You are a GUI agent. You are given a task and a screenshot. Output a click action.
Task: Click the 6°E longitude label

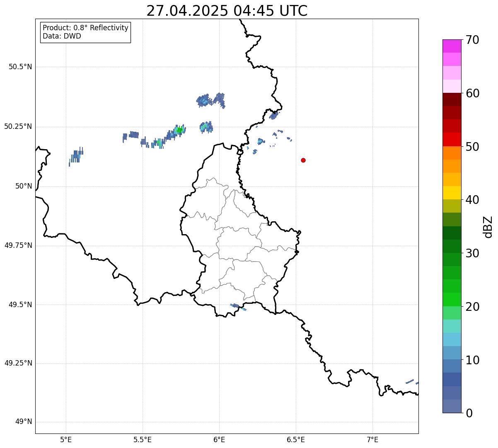tap(219, 439)
